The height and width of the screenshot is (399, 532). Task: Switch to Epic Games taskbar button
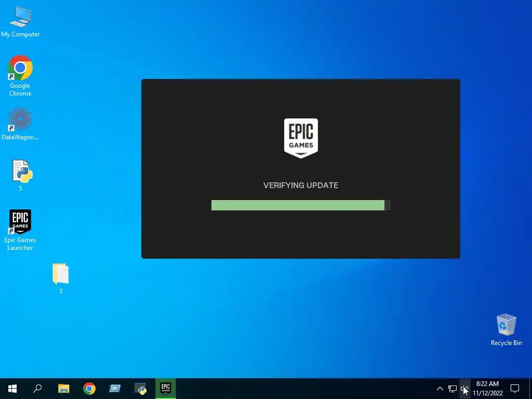[166, 389]
